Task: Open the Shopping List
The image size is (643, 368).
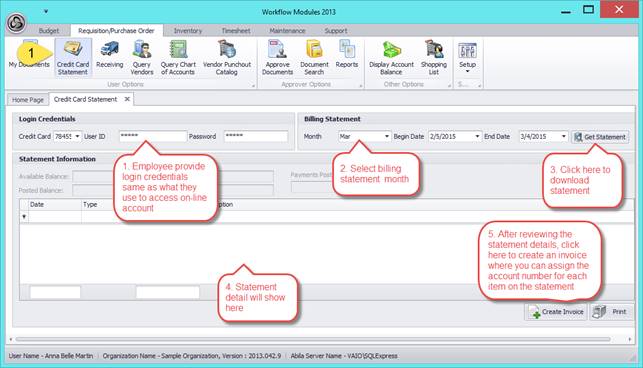Action: point(434,57)
